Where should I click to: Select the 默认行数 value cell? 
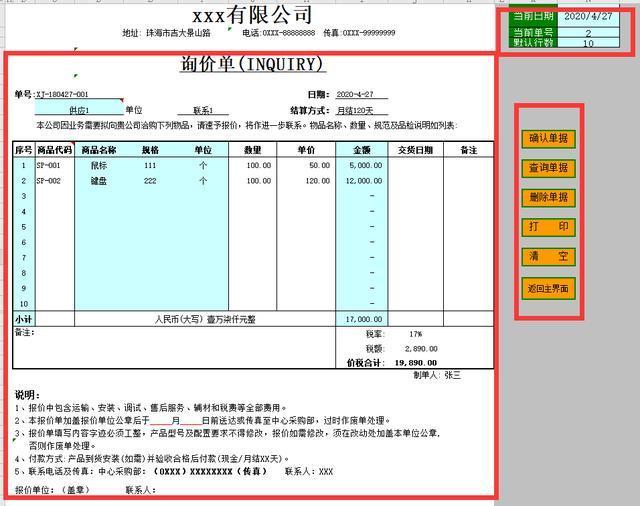[588, 43]
